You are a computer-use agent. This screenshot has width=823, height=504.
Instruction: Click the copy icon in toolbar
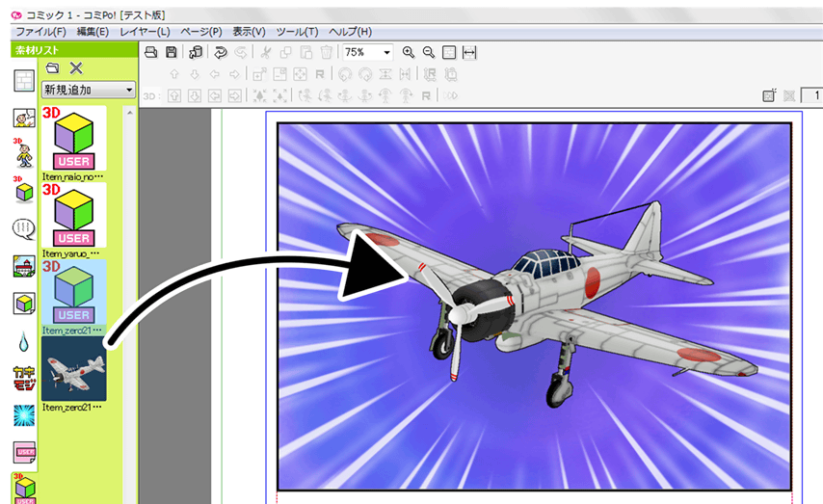coord(285,52)
